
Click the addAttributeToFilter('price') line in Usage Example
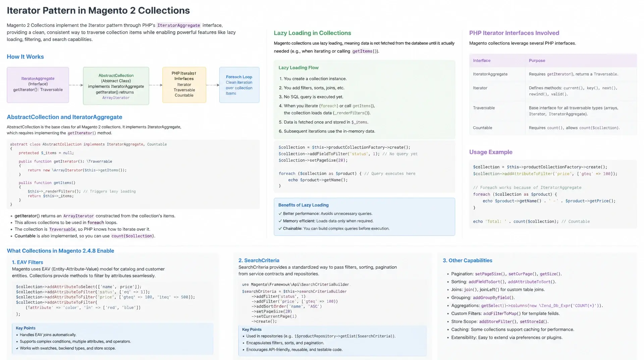545,174
